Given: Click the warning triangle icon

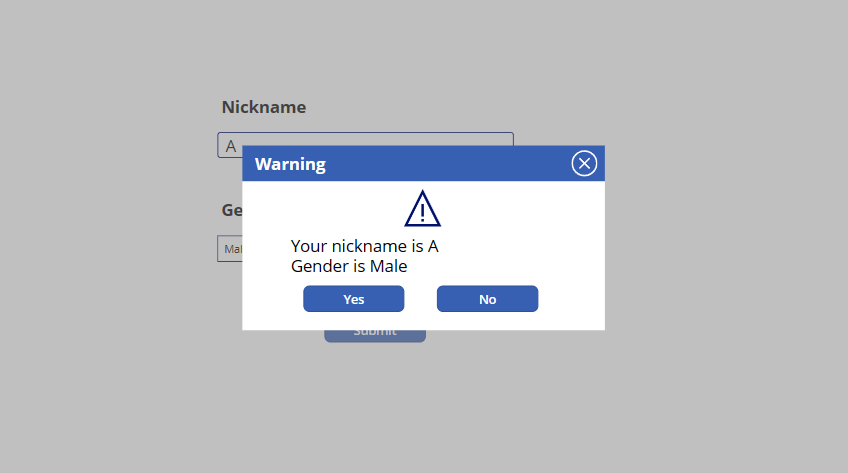Looking at the screenshot, I should 422,209.
